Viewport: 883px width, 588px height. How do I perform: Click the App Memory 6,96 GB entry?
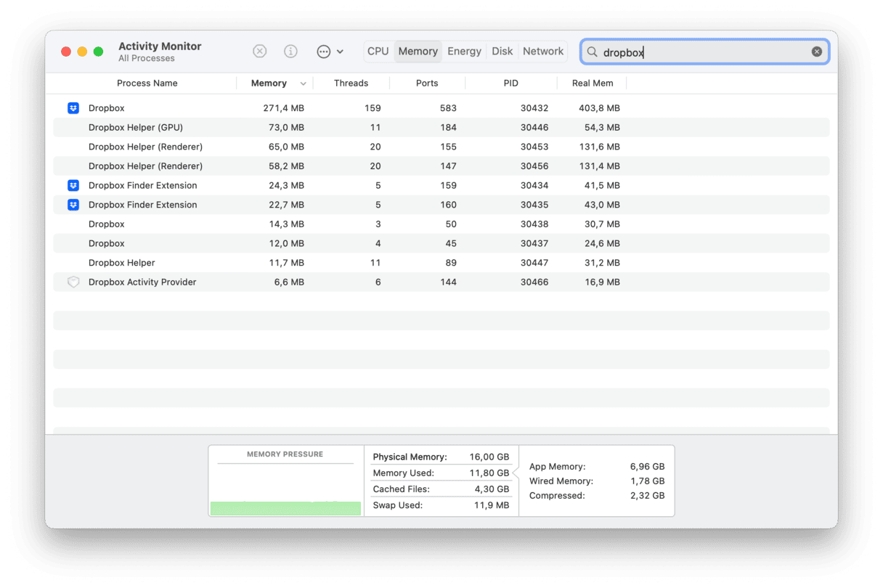[x=597, y=467]
